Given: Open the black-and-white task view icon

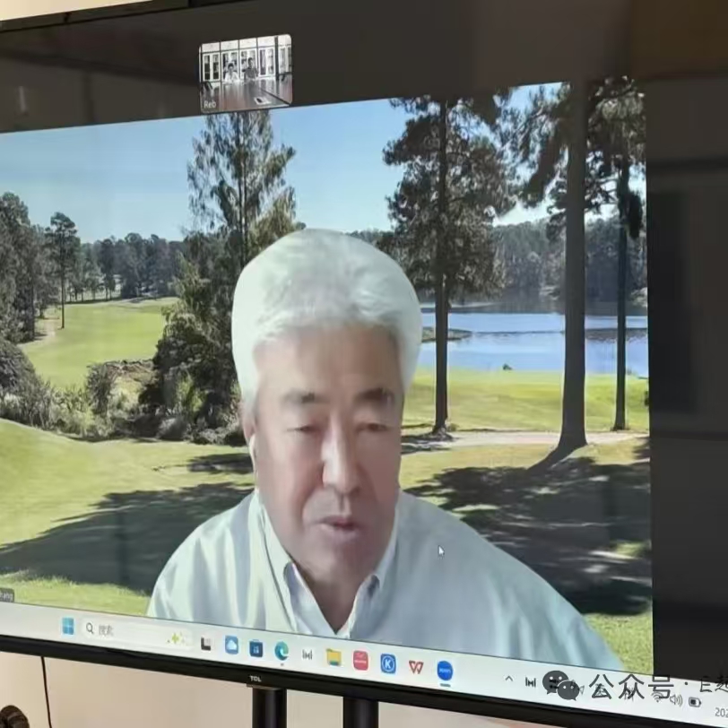Looking at the screenshot, I should tap(206, 644).
